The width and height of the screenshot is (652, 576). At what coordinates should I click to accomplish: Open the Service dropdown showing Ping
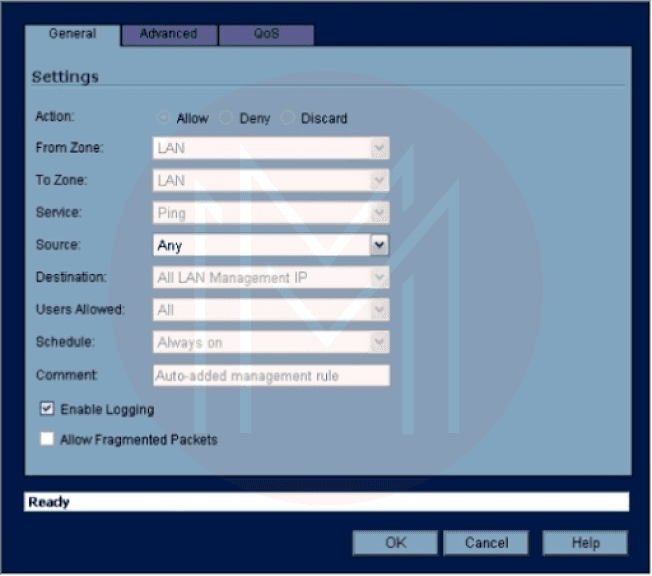click(379, 213)
